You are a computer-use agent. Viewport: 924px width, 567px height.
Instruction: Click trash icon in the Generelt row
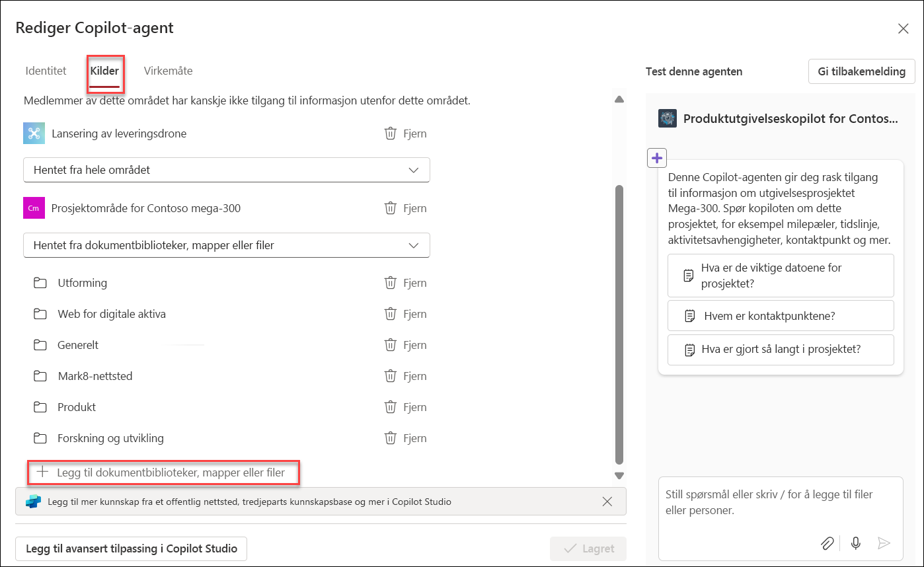pos(391,345)
